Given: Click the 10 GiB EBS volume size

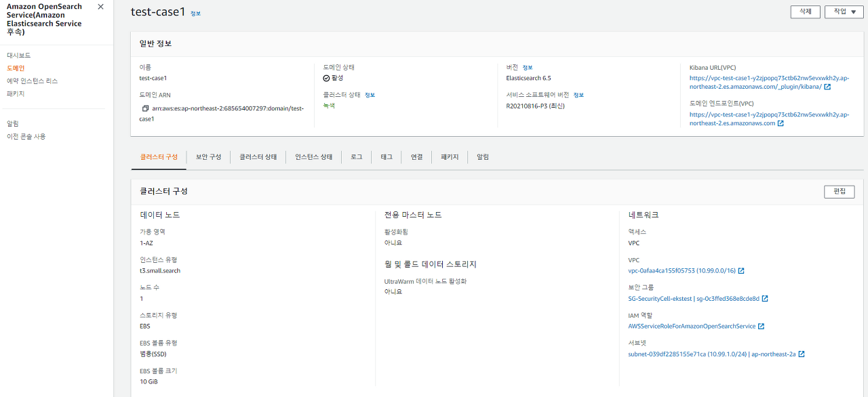Looking at the screenshot, I should (x=149, y=382).
